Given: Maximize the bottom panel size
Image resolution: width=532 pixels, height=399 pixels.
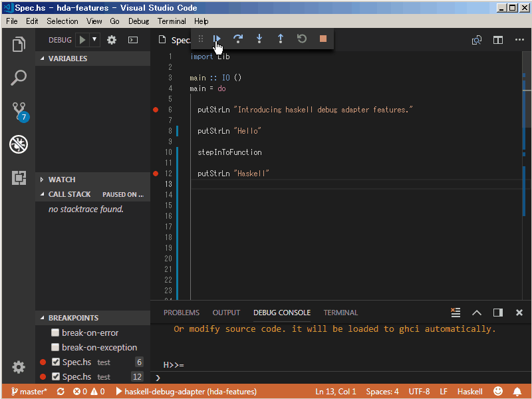Looking at the screenshot, I should (x=477, y=313).
